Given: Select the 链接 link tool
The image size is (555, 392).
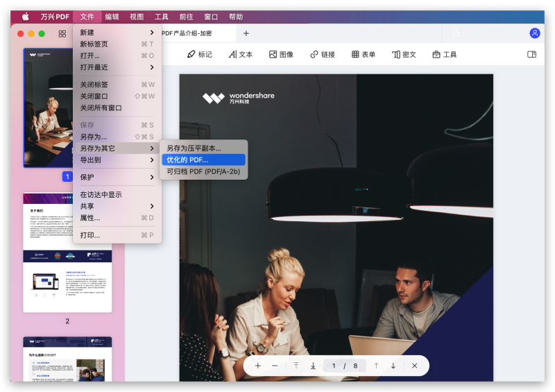Looking at the screenshot, I should pyautogui.click(x=323, y=54).
